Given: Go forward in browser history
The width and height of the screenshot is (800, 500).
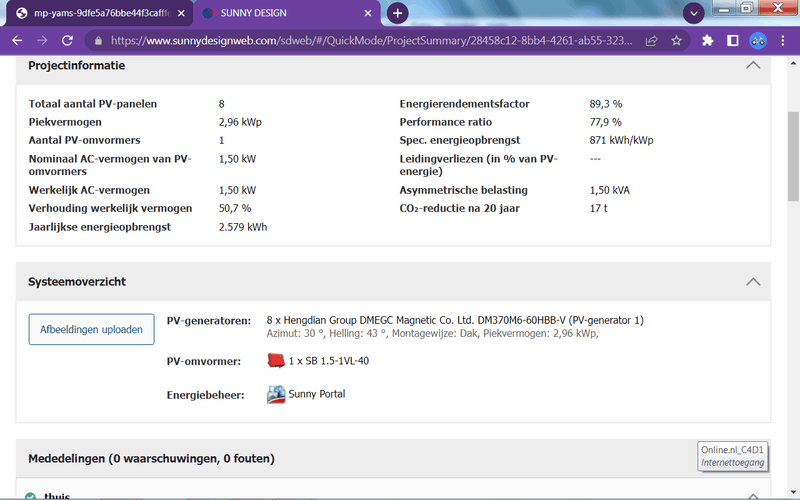Looking at the screenshot, I should point(42,41).
